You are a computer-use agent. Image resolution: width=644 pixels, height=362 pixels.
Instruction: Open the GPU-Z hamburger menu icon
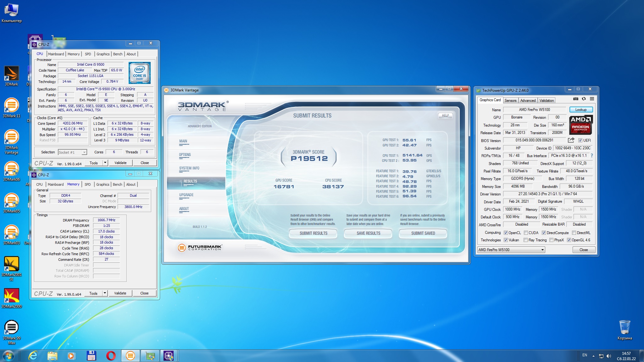pos(592,99)
